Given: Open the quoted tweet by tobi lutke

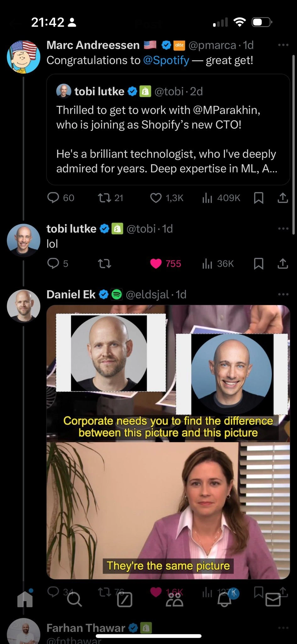Looking at the screenshot, I should (x=168, y=130).
